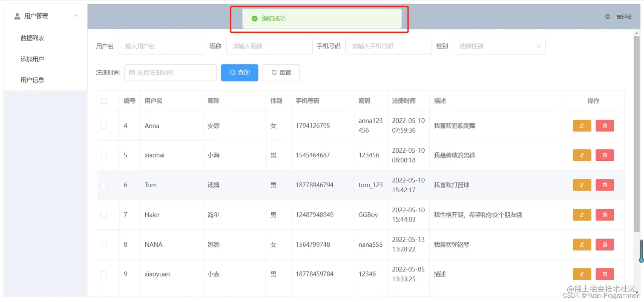Click the 编号 column header
644x302 pixels.
coord(129,101)
